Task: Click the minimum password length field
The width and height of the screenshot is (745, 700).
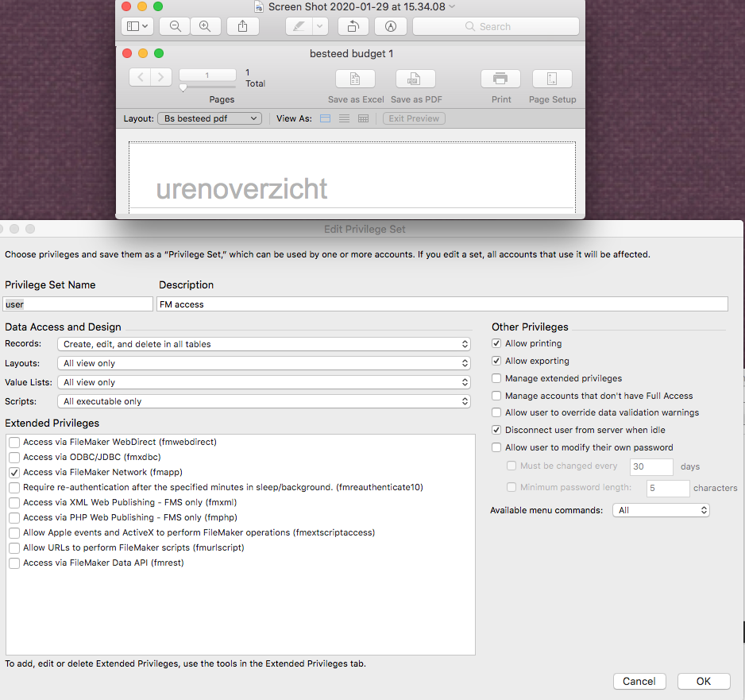Action: point(668,488)
